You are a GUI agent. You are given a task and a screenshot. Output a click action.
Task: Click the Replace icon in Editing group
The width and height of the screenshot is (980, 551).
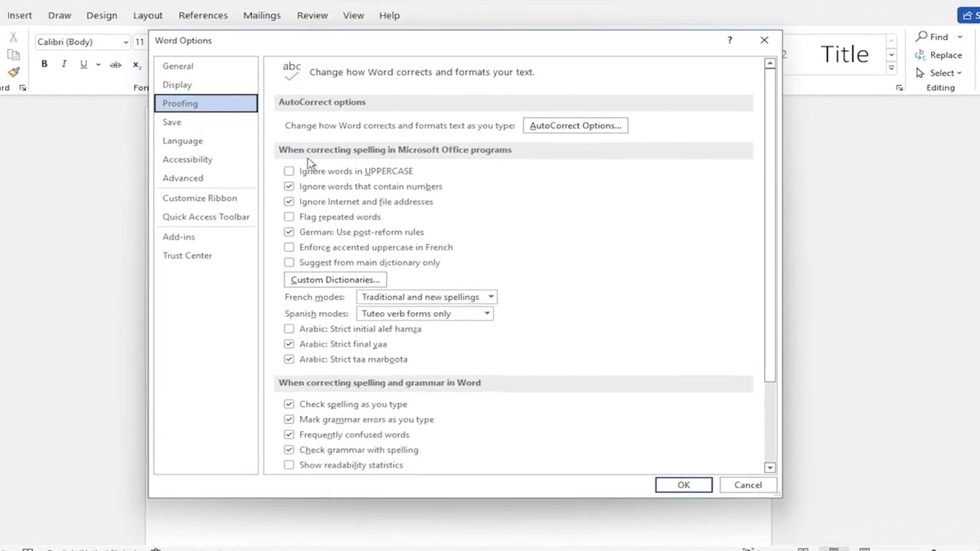922,55
